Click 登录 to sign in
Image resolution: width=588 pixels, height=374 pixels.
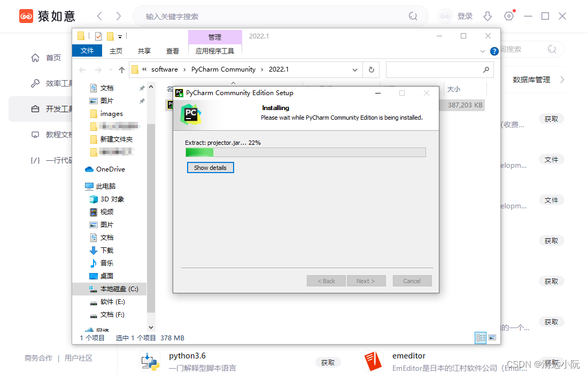click(465, 16)
